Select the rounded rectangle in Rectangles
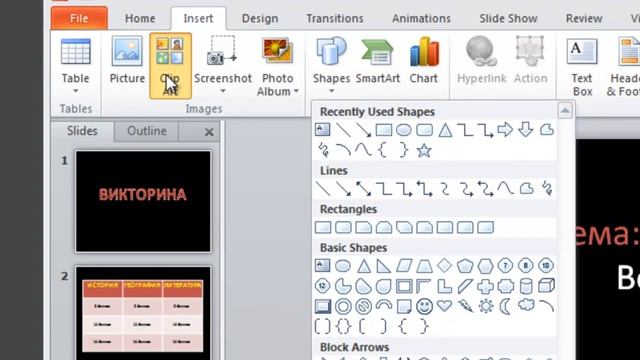 [x=343, y=227]
